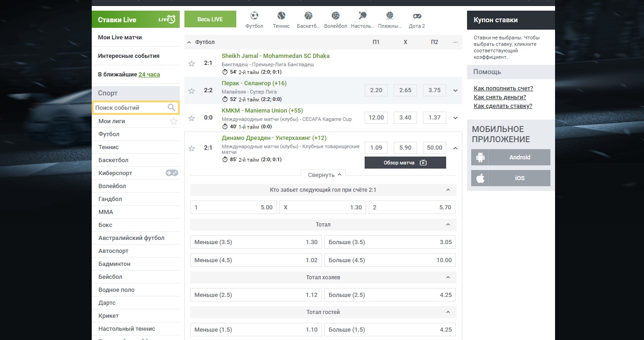Image resolution: width=644 pixels, height=340 pixels.
Task: Bet on next goal outcome X 1.30
Action: [x=323, y=208]
